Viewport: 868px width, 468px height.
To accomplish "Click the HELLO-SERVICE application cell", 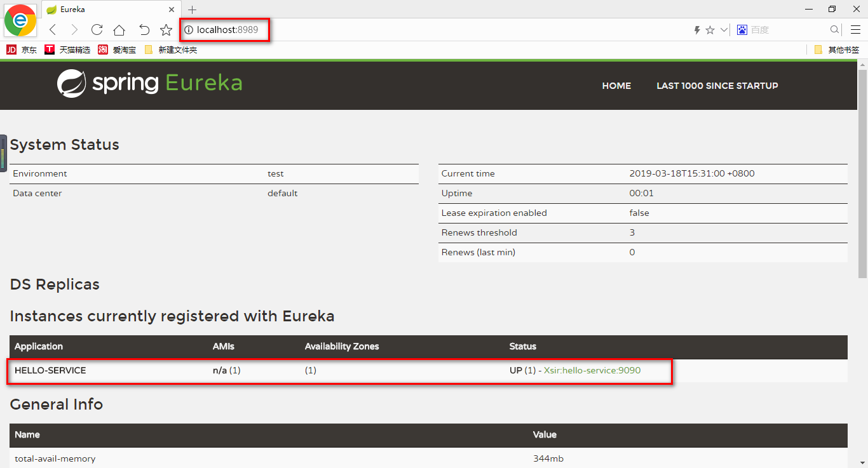I will (x=50, y=370).
